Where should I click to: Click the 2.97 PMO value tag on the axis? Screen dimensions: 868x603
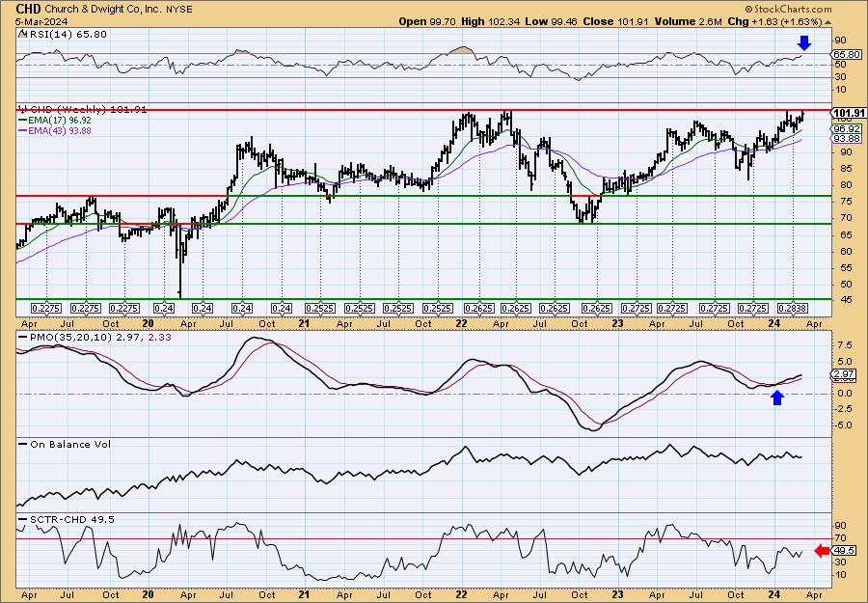(844, 375)
